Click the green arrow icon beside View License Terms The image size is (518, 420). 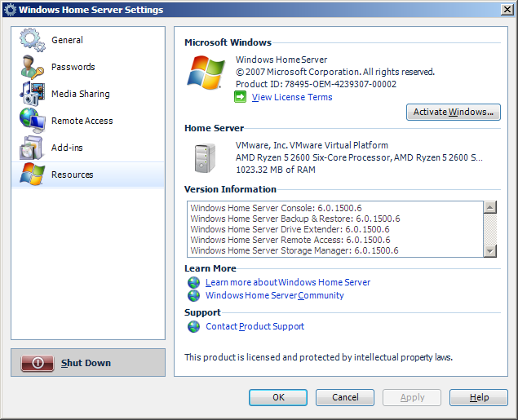click(x=240, y=97)
